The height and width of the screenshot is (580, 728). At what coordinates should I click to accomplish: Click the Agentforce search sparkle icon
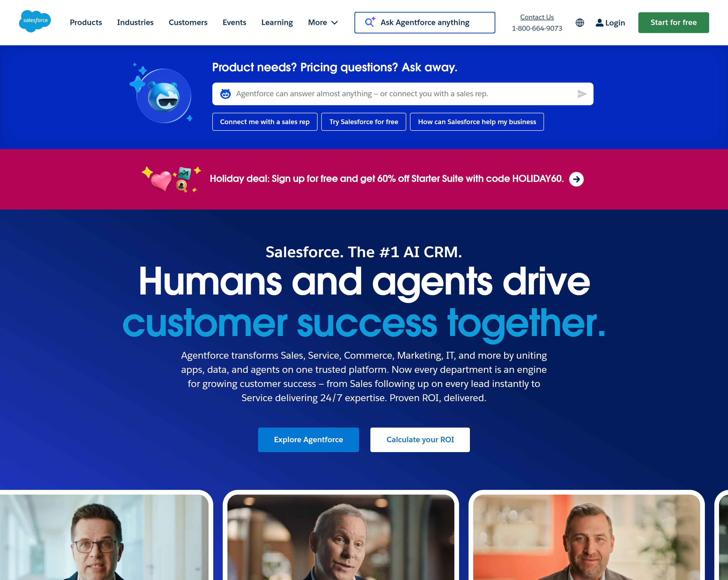coord(370,22)
